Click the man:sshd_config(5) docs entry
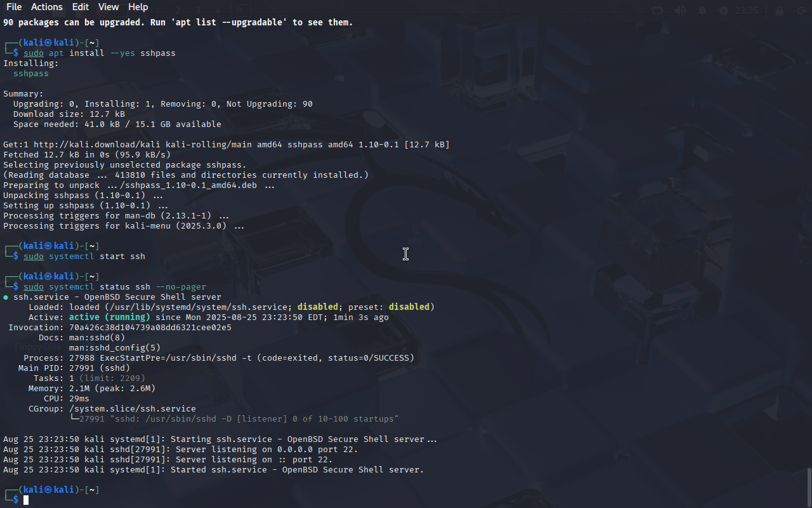 click(115, 348)
